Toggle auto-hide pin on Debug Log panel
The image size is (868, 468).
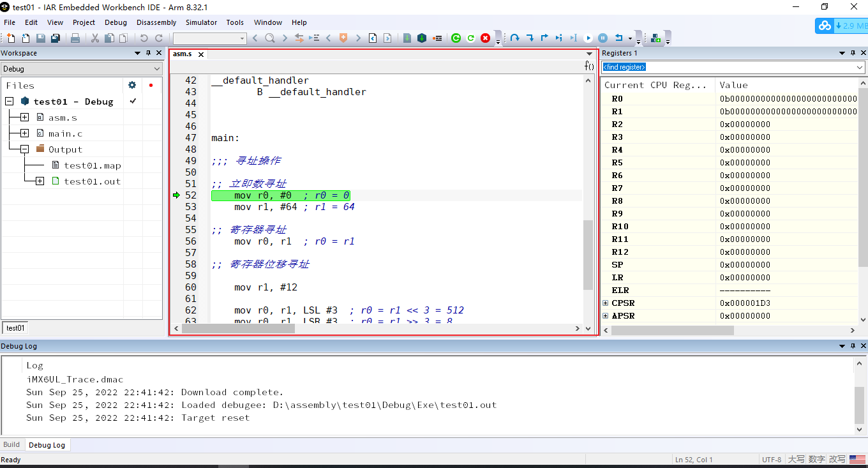click(x=852, y=346)
